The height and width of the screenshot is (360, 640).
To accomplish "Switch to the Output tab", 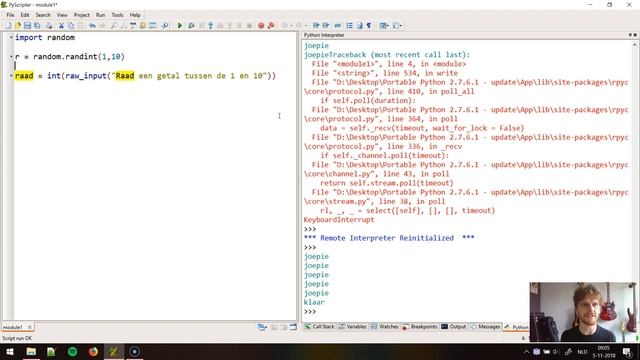I will tap(453, 327).
